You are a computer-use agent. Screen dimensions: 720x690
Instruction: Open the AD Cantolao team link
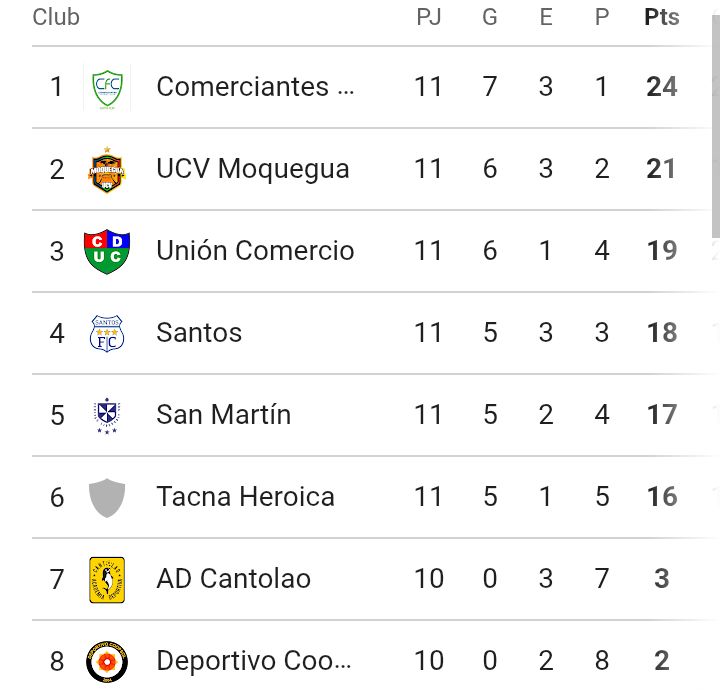tap(233, 579)
